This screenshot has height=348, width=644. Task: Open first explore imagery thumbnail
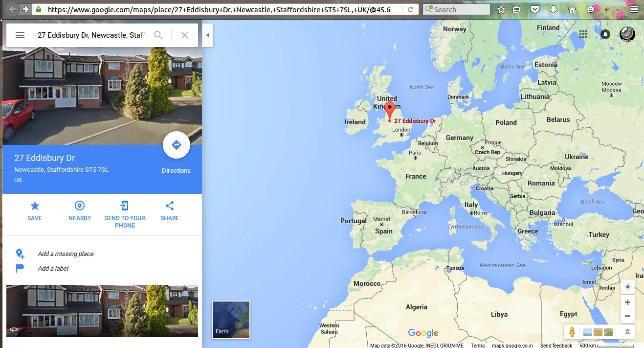(587, 332)
